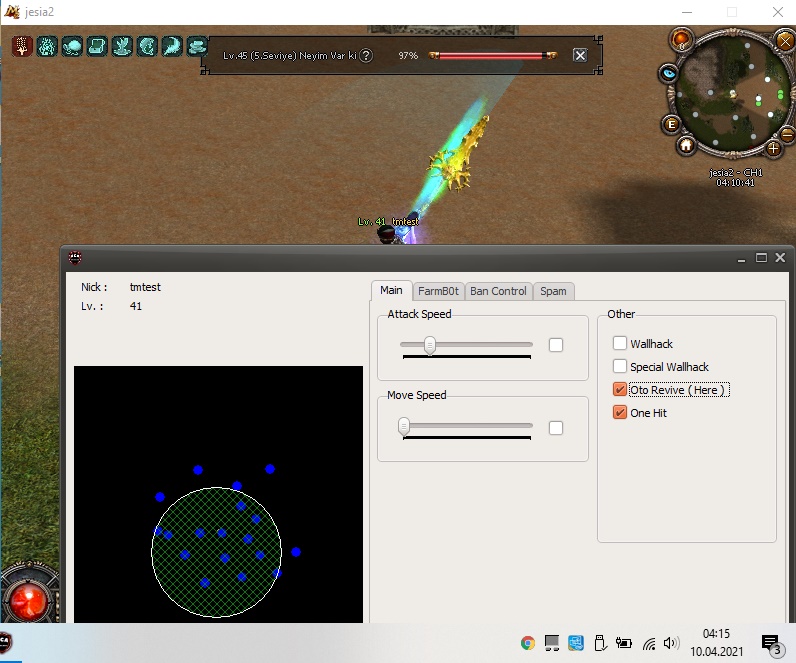Click the orange sun button on minimap
The width and height of the screenshot is (796, 663).
tap(681, 39)
